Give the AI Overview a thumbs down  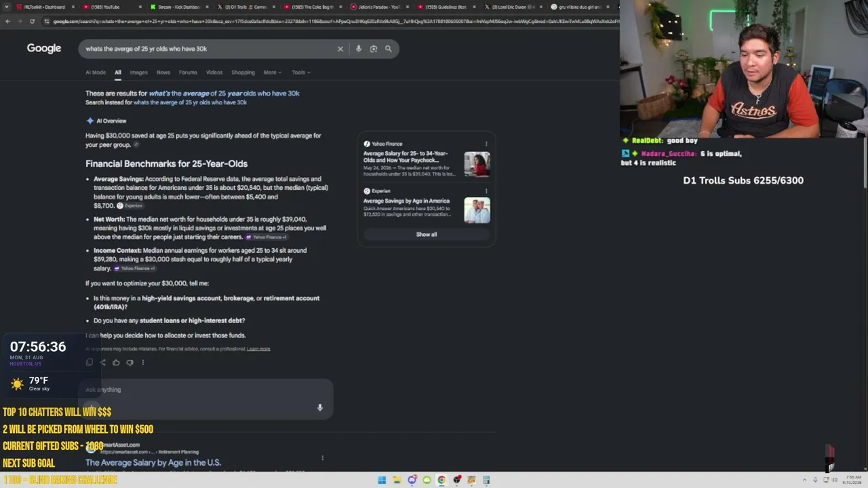pyautogui.click(x=130, y=363)
